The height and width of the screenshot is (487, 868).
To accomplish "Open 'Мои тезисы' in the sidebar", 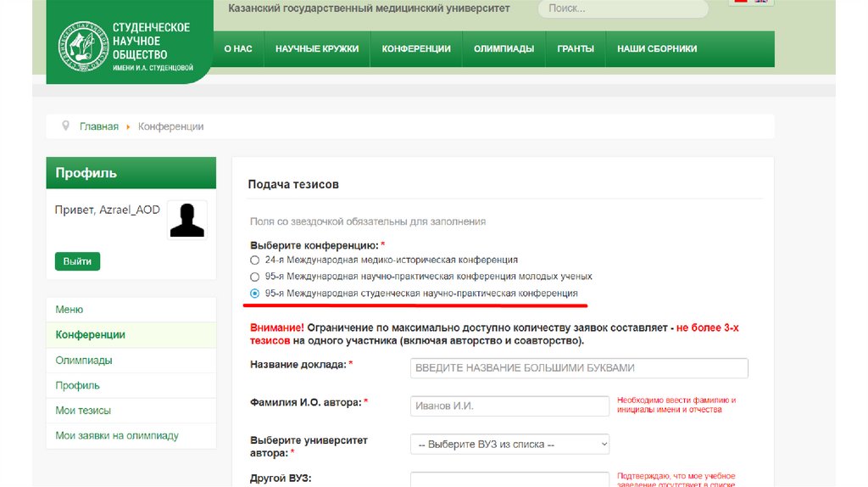I will (131, 411).
